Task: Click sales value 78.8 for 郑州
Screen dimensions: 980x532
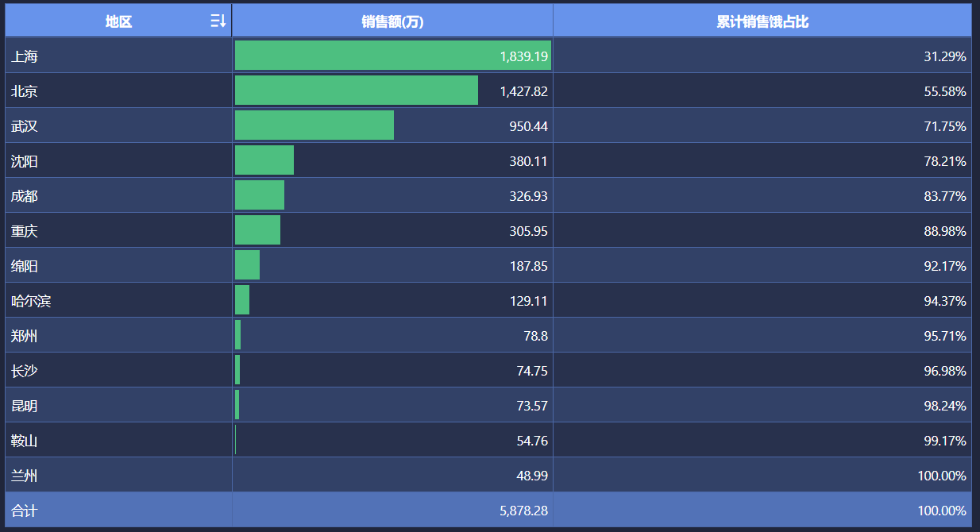Action: 535,336
